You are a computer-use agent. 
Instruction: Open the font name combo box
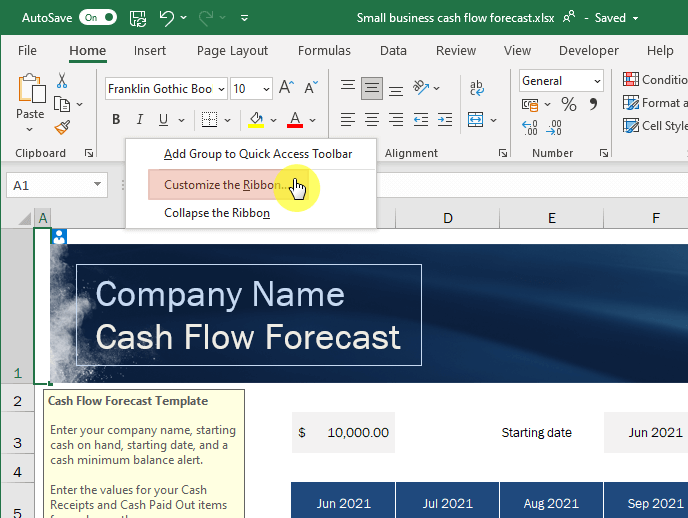(x=166, y=89)
